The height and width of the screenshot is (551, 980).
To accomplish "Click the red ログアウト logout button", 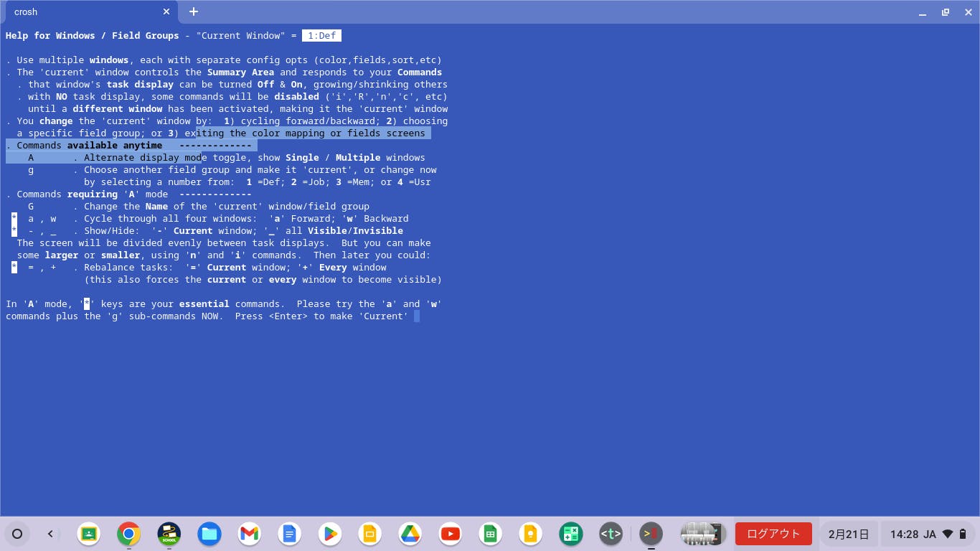I will (773, 534).
